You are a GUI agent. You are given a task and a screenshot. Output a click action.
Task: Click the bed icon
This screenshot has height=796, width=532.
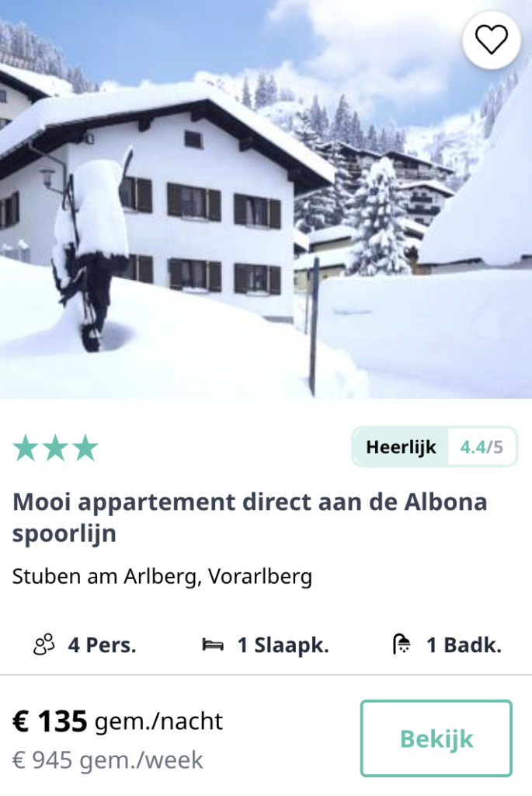(213, 645)
